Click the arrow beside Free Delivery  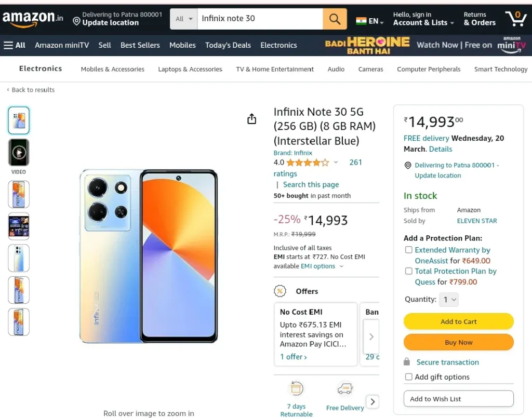[373, 402]
